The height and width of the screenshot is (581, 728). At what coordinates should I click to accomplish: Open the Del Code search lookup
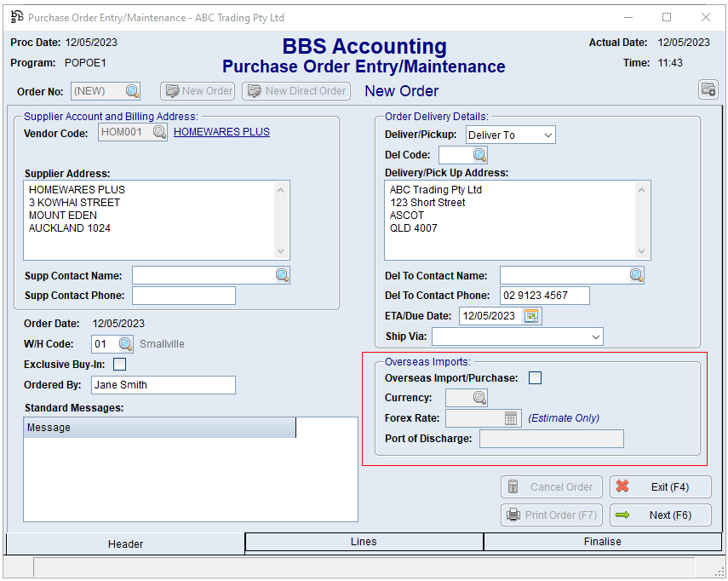pos(479,155)
